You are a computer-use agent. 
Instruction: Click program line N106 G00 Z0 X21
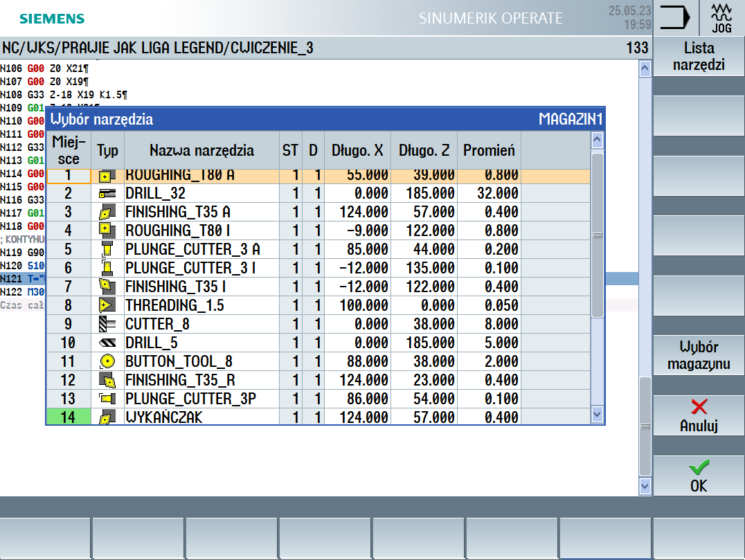pyautogui.click(x=44, y=69)
